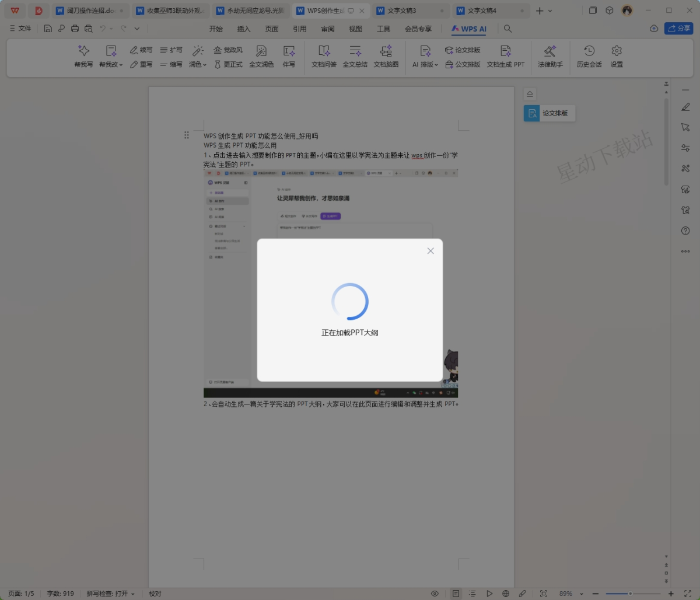
Task: Click the 全文总结 summary tool
Action: pos(355,57)
